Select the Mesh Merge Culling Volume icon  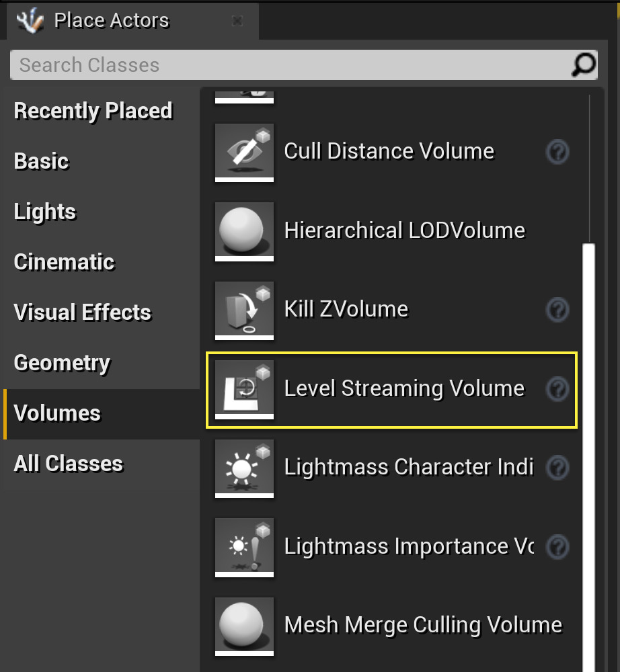(x=244, y=626)
